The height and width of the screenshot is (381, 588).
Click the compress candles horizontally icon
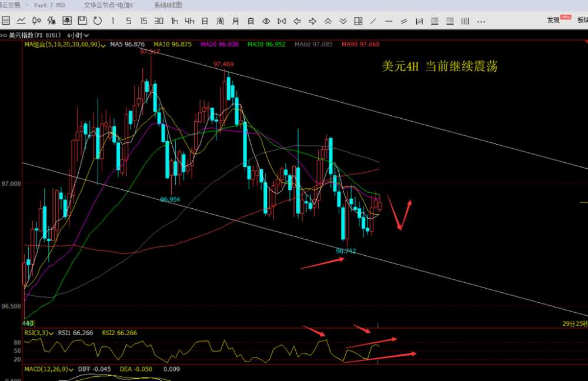[x=282, y=21]
